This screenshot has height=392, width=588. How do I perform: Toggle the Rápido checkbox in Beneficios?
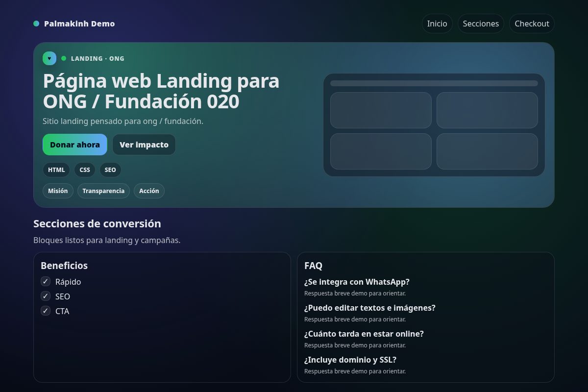(x=46, y=281)
